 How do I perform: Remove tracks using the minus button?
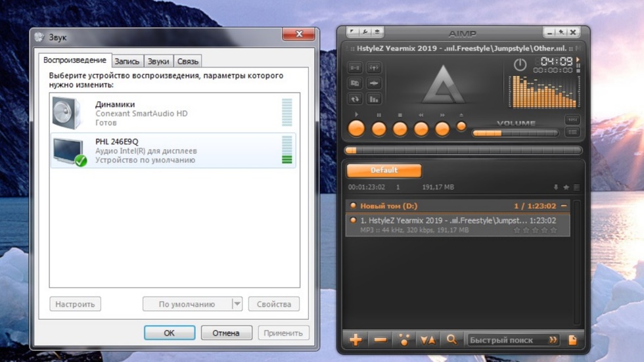(x=380, y=340)
